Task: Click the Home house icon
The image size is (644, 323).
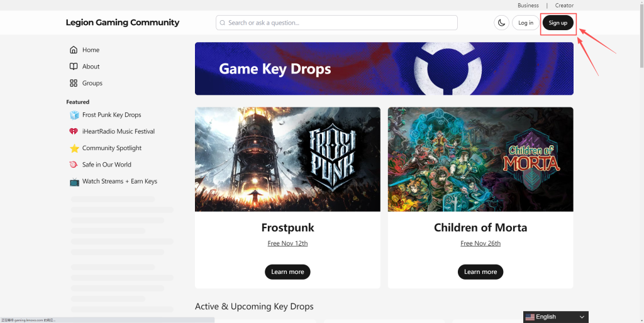Action: tap(74, 50)
